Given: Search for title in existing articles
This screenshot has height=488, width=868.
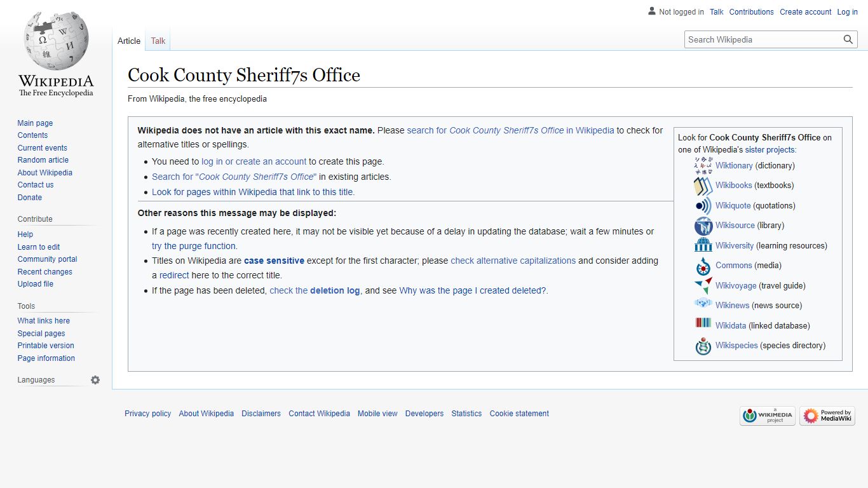Looking at the screenshot, I should point(234,177).
